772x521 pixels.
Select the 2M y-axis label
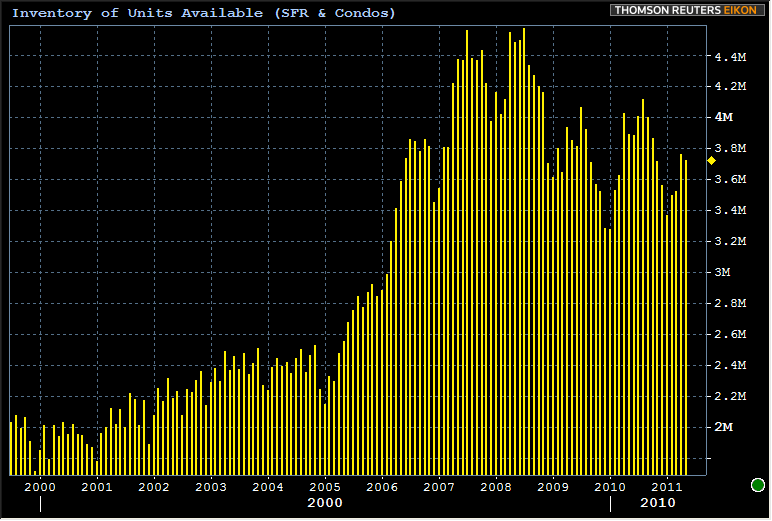point(723,427)
